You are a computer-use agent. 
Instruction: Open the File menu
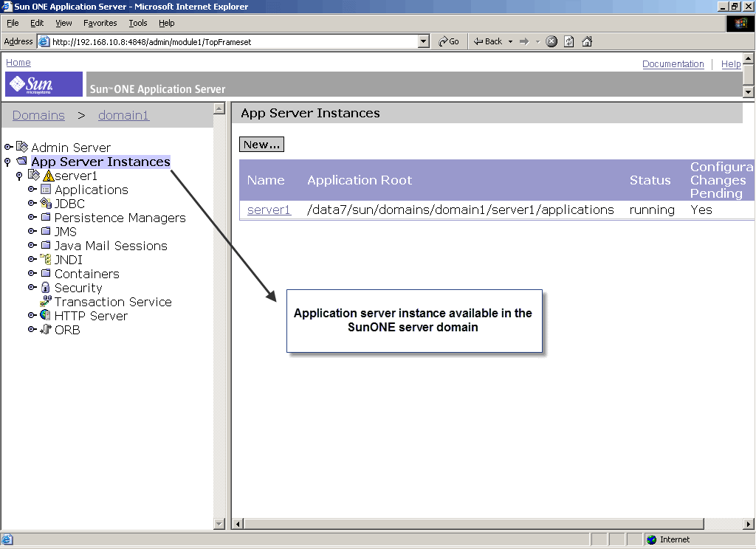pyautogui.click(x=13, y=23)
